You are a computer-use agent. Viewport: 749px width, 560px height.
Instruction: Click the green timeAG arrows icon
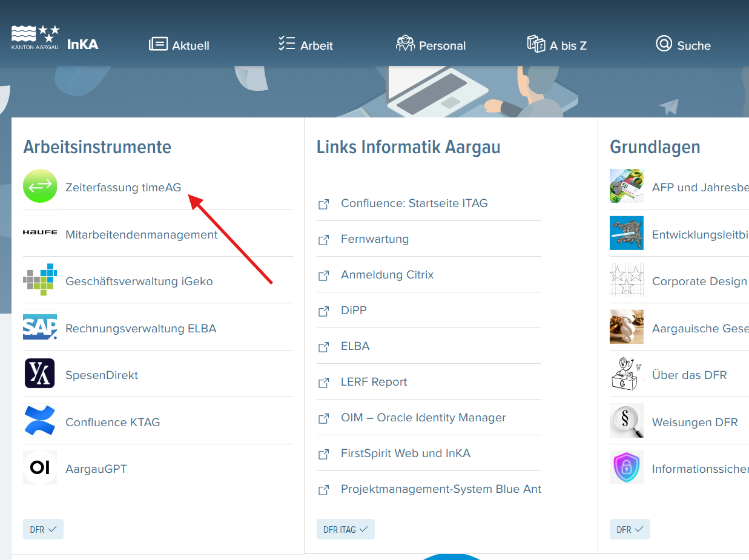coord(40,186)
